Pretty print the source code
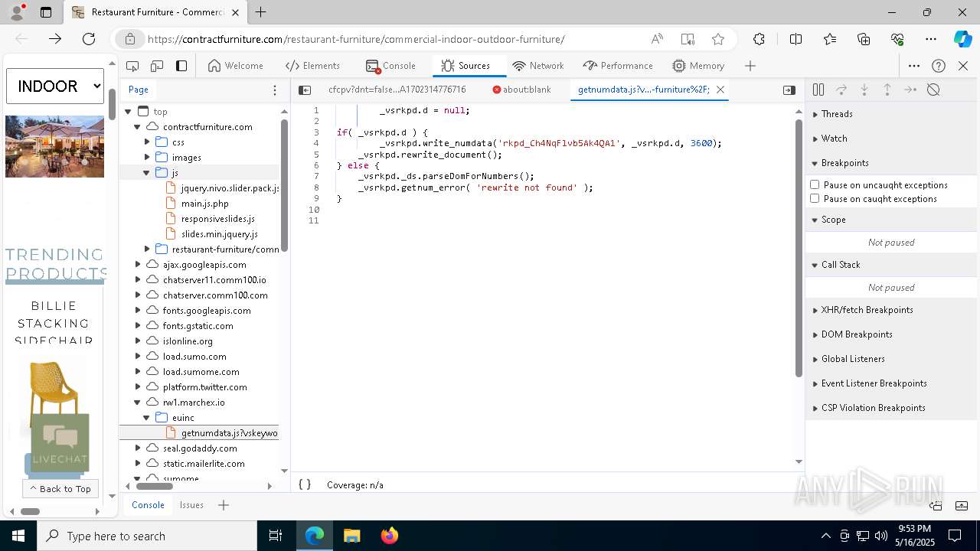Image resolution: width=980 pixels, height=551 pixels. coord(305,484)
